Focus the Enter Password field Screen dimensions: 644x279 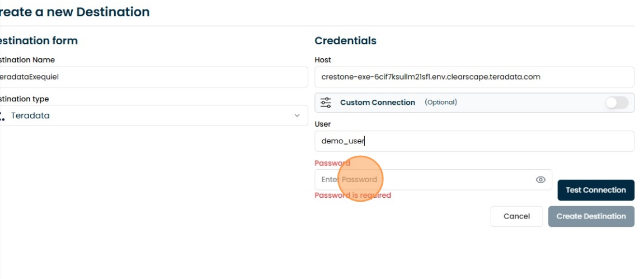click(425, 180)
